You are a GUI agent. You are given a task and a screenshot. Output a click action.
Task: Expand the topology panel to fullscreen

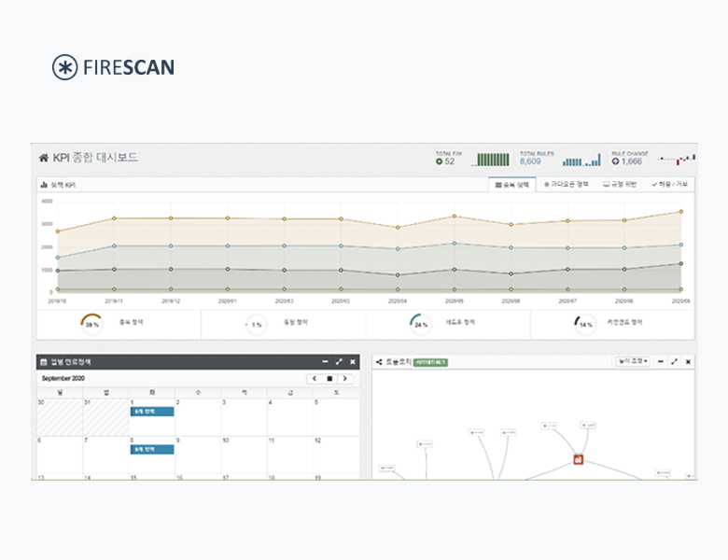(674, 361)
